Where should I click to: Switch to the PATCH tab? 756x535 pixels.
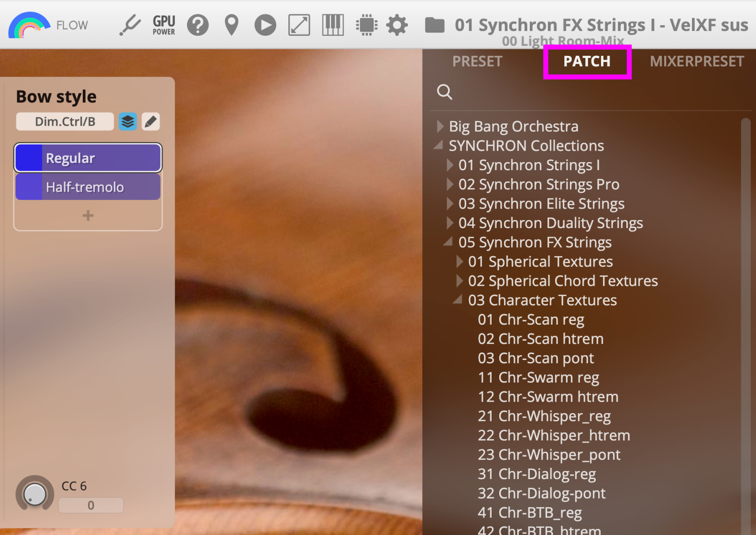(x=587, y=61)
